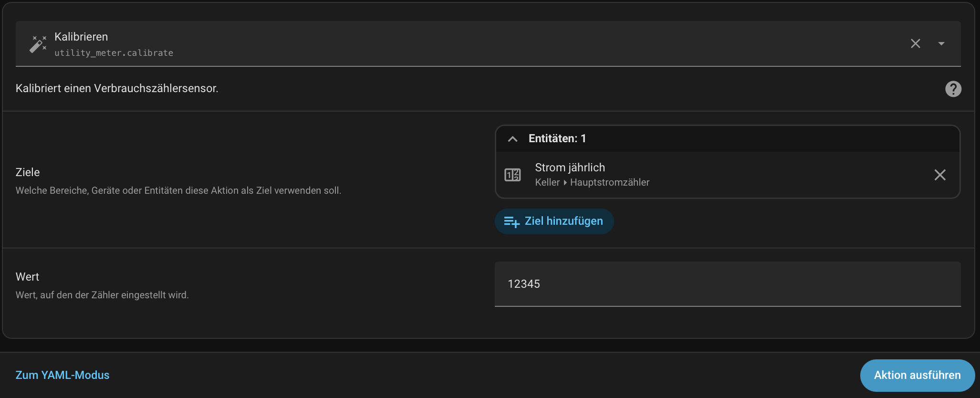Click the magic wand Kalibrieren icon
Viewport: 980px width, 398px height.
point(38,44)
